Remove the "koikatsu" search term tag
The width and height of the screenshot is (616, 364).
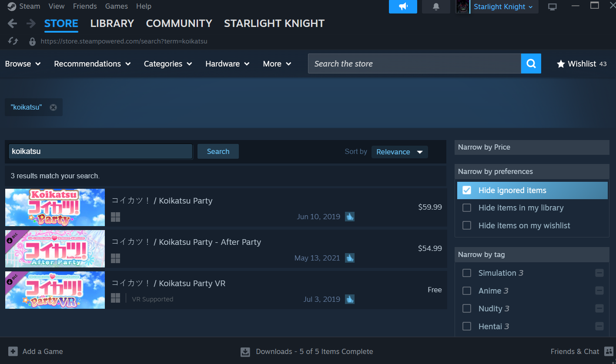(x=53, y=107)
